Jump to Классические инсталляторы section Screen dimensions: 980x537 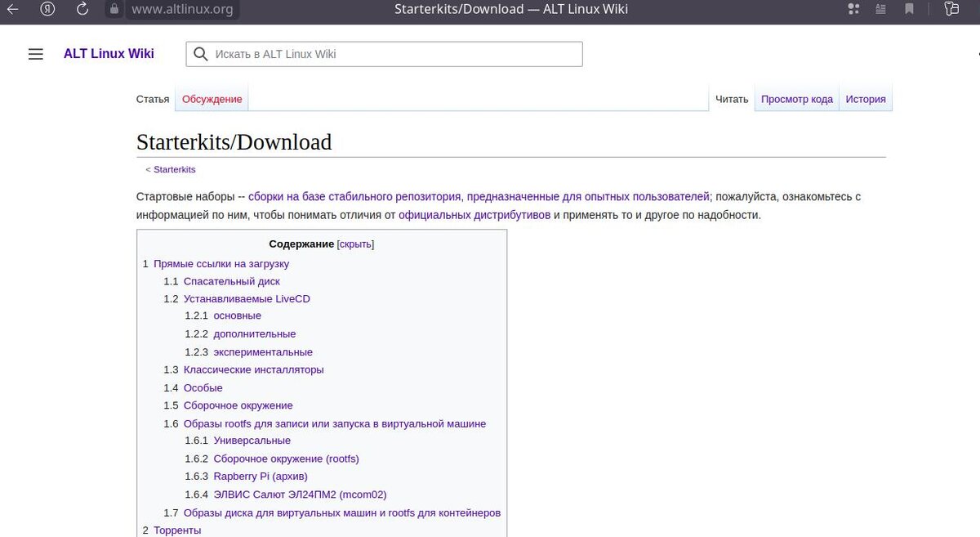point(254,369)
